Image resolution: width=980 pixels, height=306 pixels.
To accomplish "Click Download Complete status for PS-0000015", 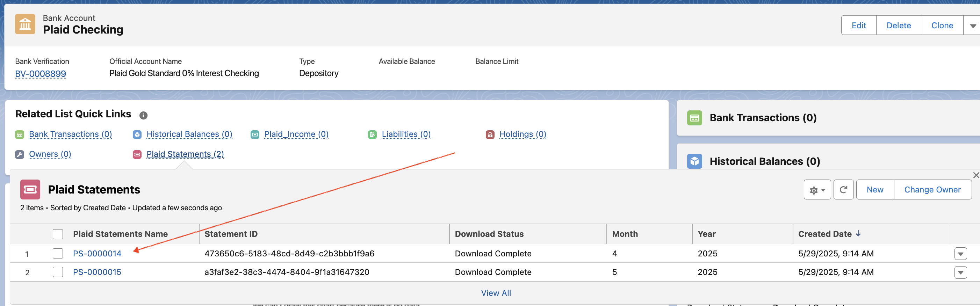I will coord(493,272).
